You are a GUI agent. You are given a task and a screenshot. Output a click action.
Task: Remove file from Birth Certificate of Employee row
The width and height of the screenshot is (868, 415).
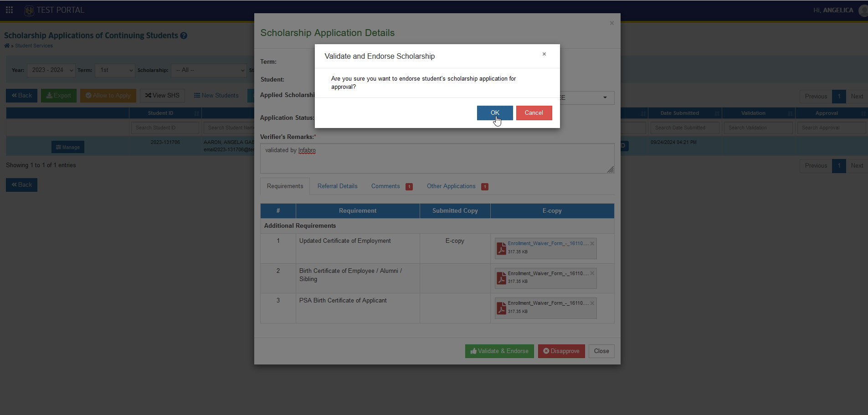592,273
